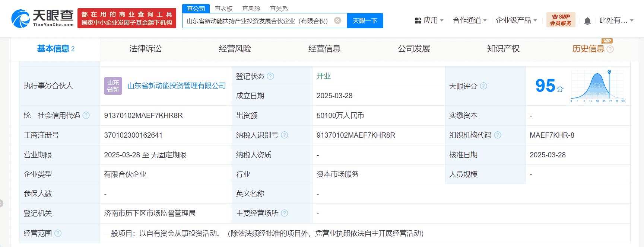
Task: Show help for 天眼评分
Action: 483,86
